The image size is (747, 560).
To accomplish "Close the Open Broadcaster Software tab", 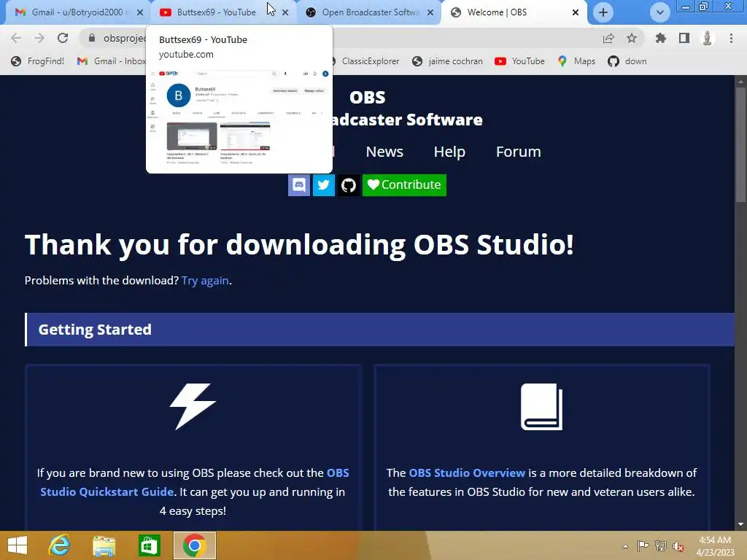I will tap(430, 13).
